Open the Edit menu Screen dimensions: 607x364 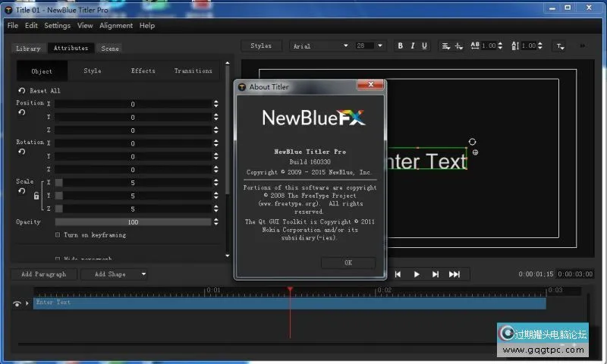point(31,26)
